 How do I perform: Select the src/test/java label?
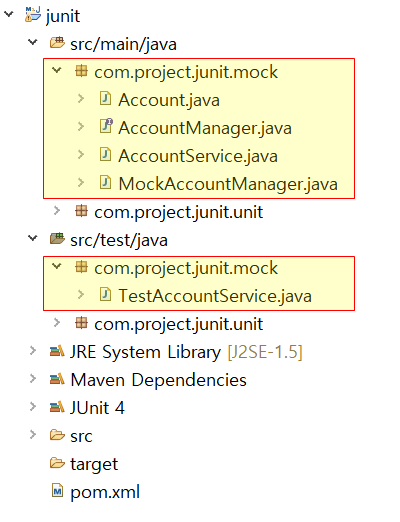pyautogui.click(x=119, y=240)
